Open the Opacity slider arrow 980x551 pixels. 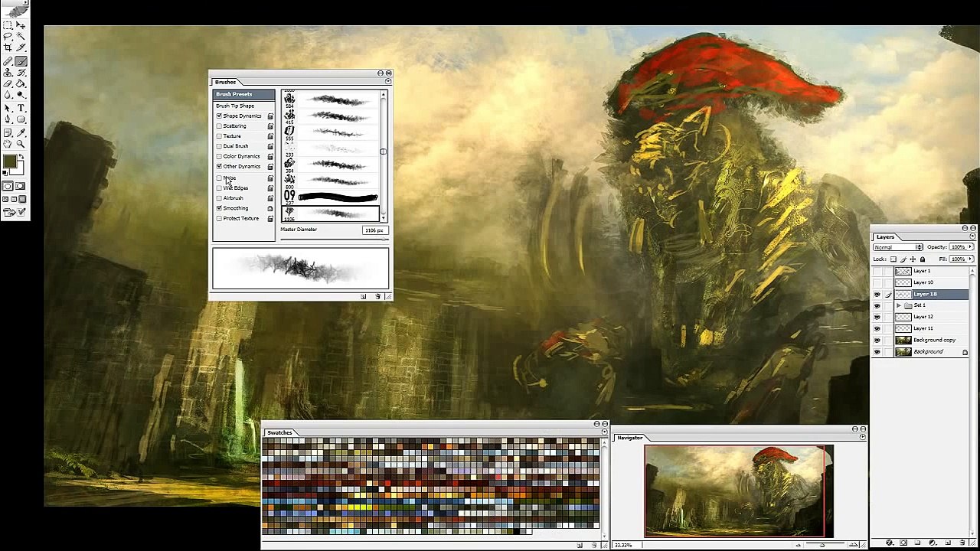969,246
